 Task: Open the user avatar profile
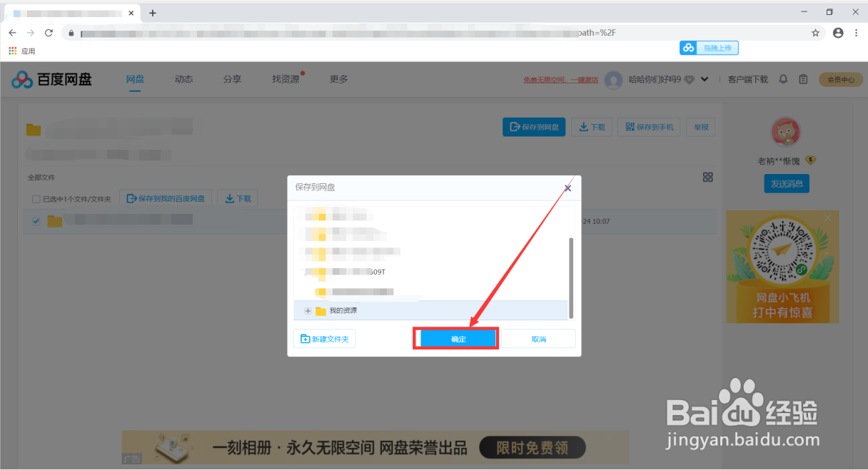613,80
